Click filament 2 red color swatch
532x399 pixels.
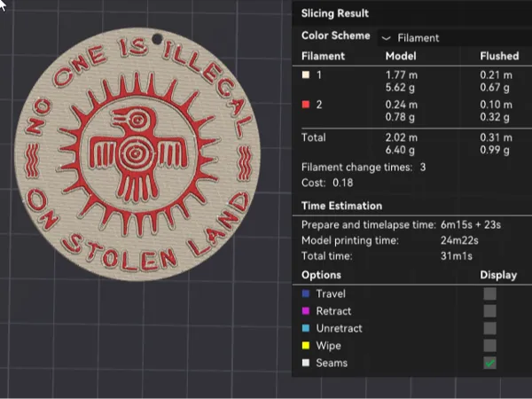click(306, 105)
